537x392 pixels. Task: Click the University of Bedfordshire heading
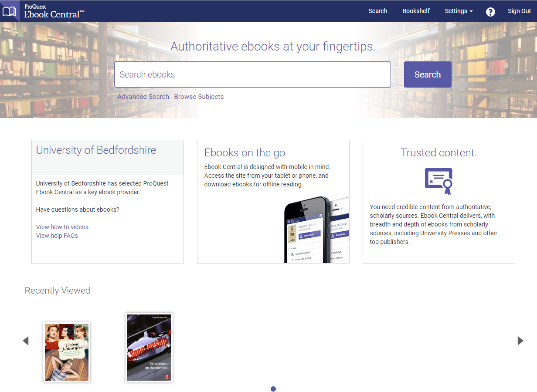[x=96, y=150]
